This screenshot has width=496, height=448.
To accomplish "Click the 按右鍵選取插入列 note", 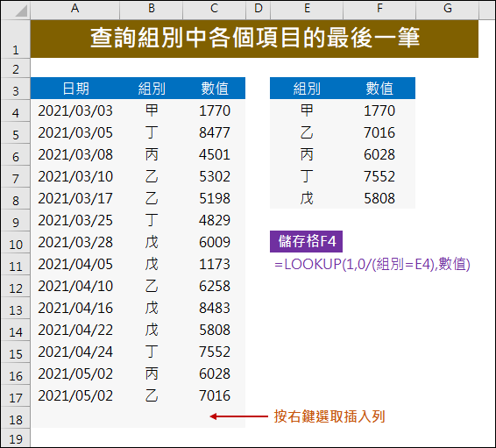I will click(329, 416).
